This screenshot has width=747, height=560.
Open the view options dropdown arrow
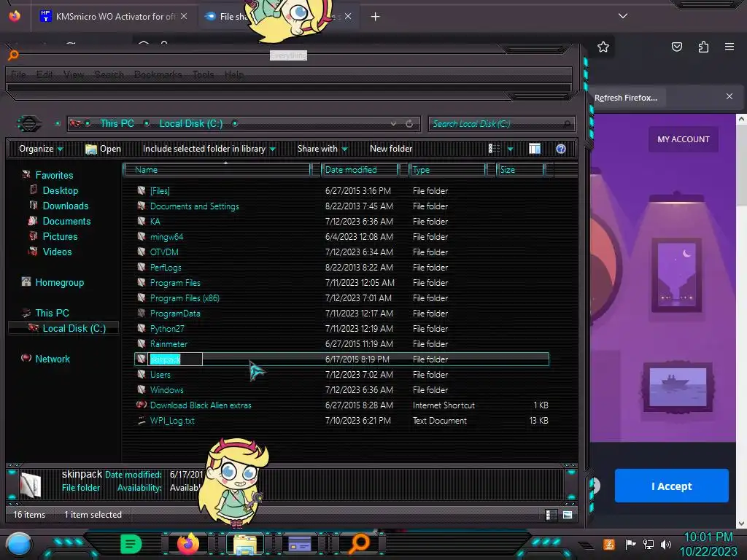pyautogui.click(x=510, y=149)
